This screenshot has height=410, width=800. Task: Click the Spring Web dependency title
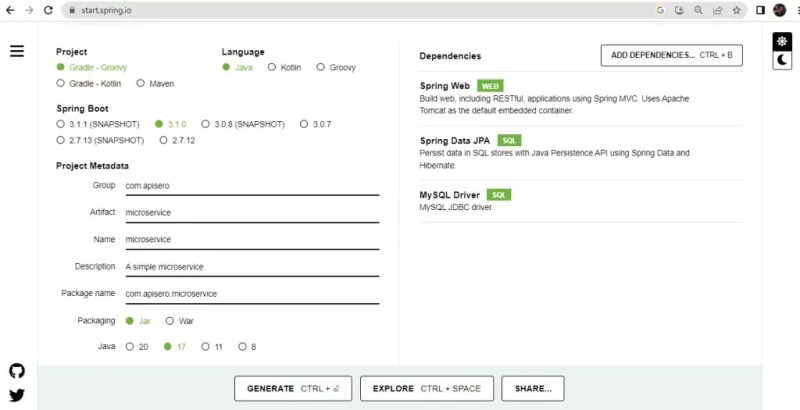point(445,86)
